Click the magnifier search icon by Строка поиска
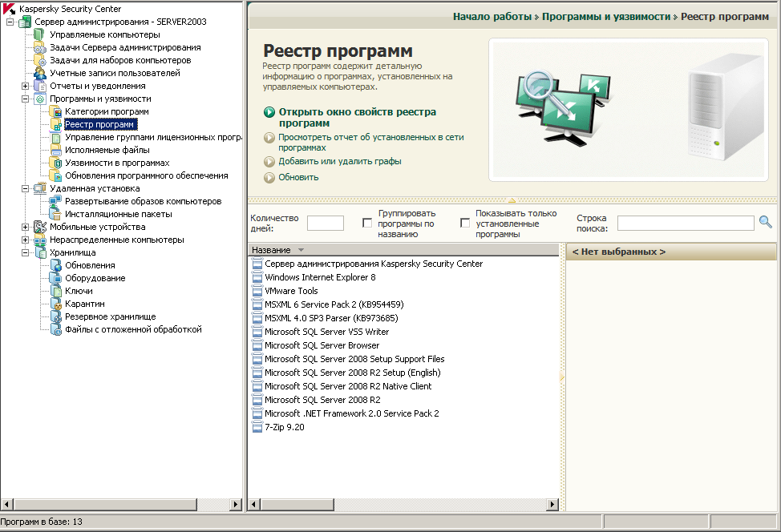 (x=766, y=223)
